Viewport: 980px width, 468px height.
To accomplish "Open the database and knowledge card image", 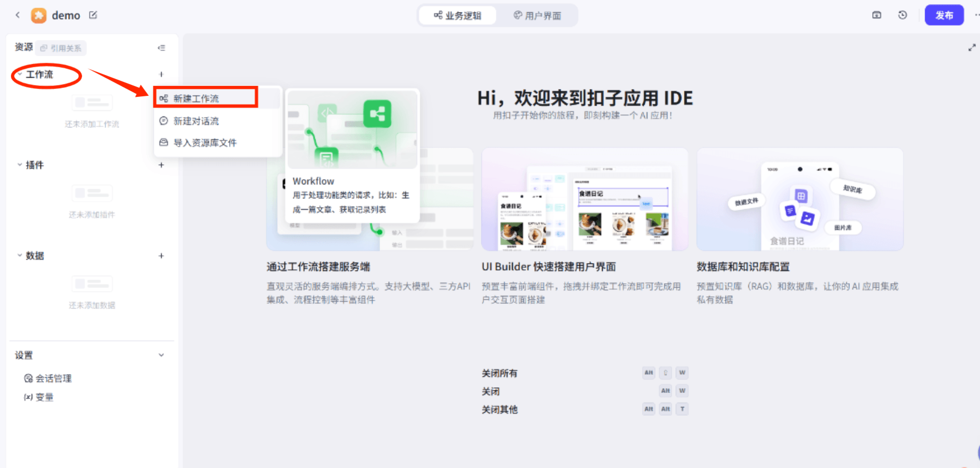I will click(x=800, y=199).
